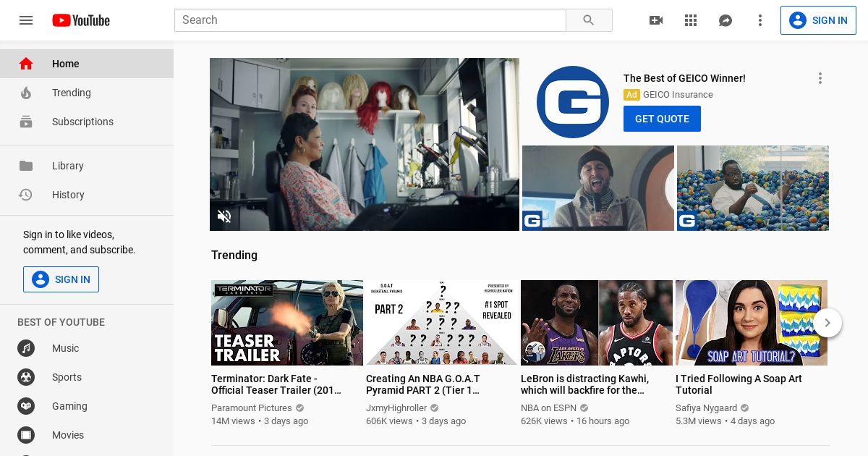Click NBA on ESPN verified badge
This screenshot has height=456, width=868.
(584, 408)
